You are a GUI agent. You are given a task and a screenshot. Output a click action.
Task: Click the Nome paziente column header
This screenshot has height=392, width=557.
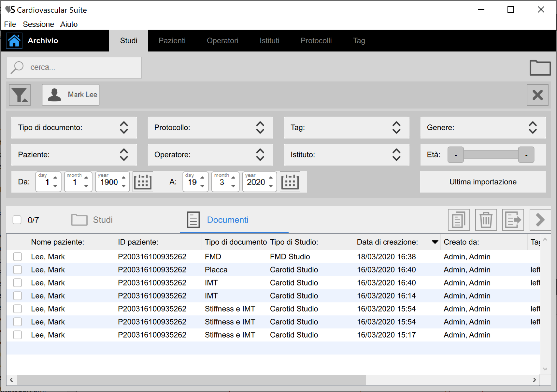click(71, 242)
